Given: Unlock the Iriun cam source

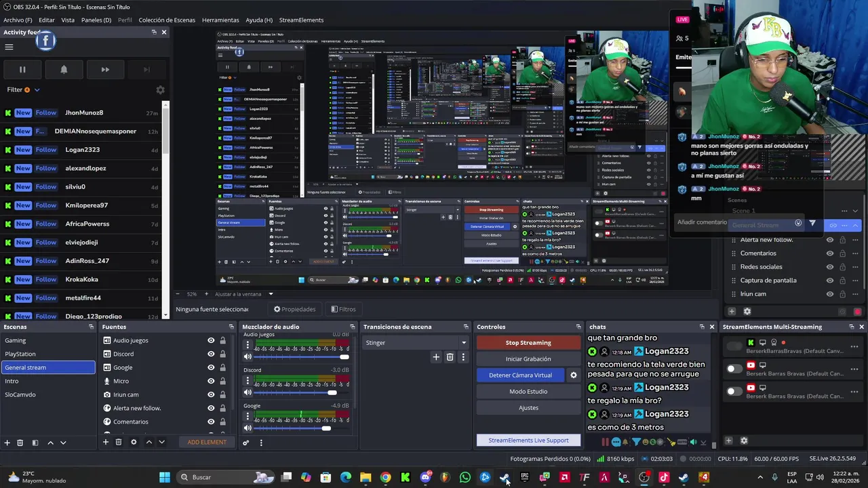Looking at the screenshot, I should coord(222,394).
